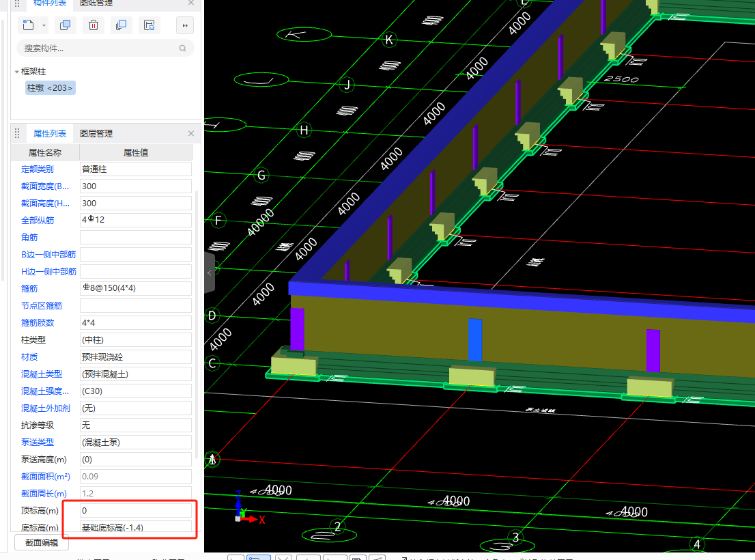This screenshot has width=755, height=560.
Task: Click the 截面宽度 value 300
Action: (136, 186)
